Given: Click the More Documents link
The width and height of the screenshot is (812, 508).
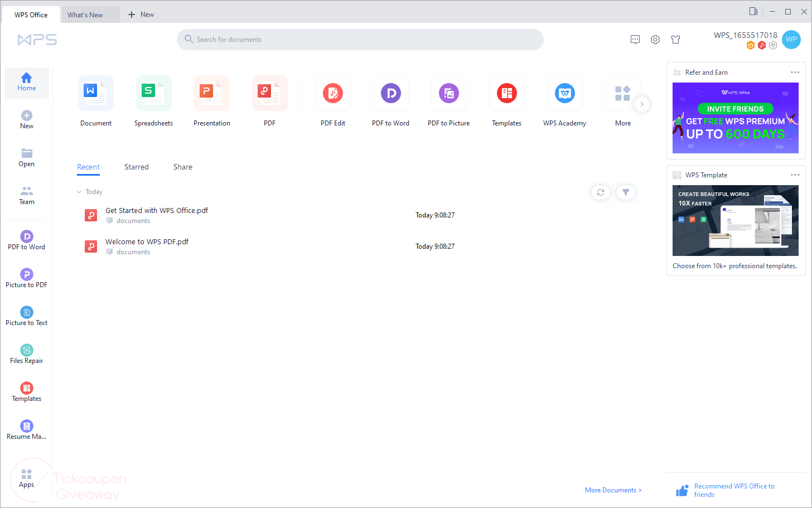Looking at the screenshot, I should [x=613, y=490].
